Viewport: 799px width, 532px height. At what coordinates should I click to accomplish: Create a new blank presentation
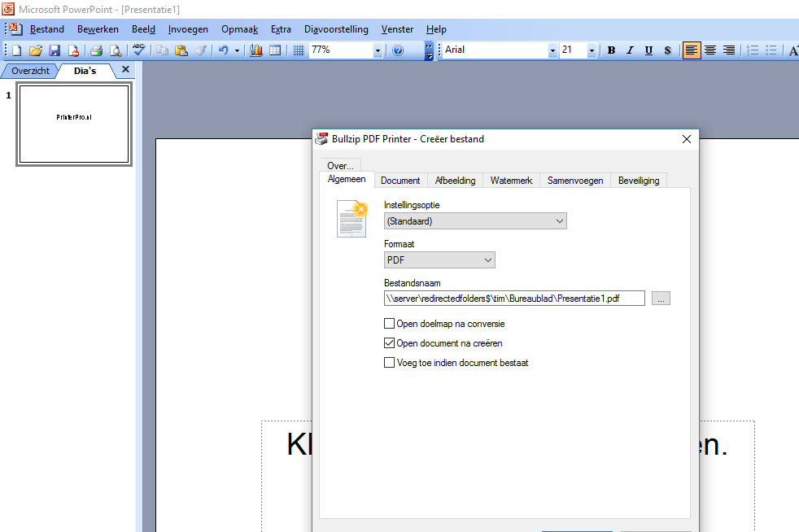point(16,50)
